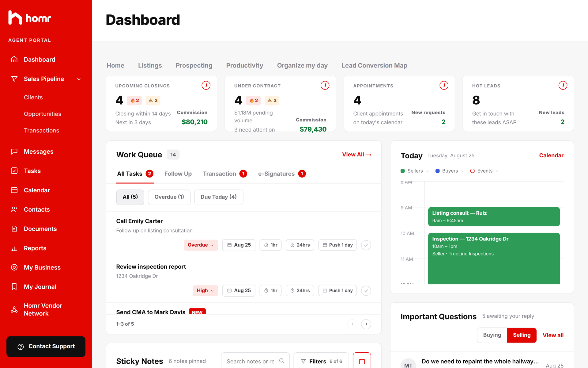Open the Lead Conversion Map tab
Viewport: 588px width, 368px height.
point(374,65)
